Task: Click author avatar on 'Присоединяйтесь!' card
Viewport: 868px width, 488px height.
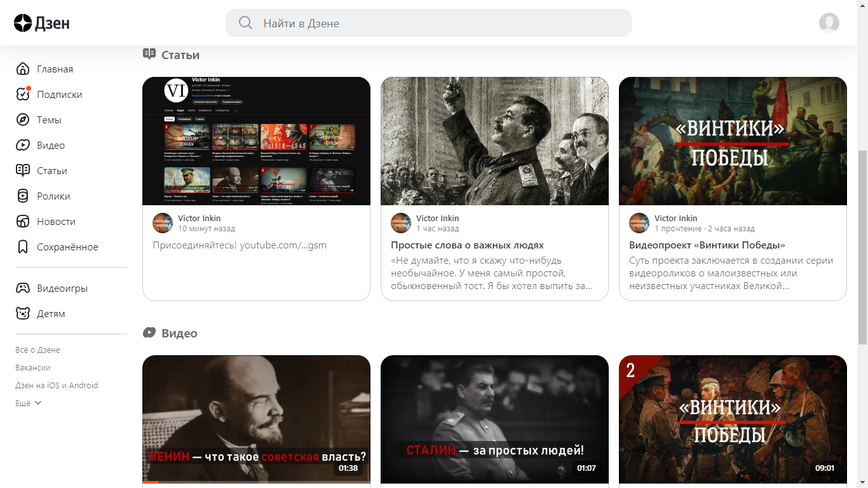Action: tap(163, 223)
